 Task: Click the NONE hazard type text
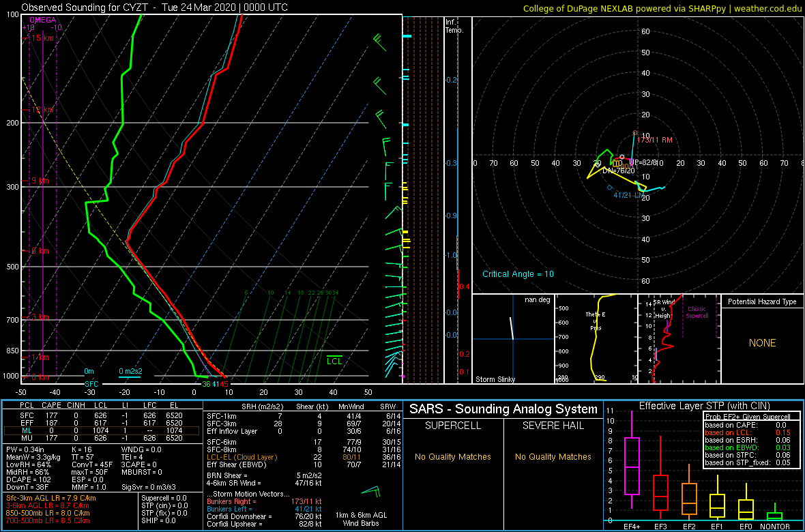tap(762, 343)
